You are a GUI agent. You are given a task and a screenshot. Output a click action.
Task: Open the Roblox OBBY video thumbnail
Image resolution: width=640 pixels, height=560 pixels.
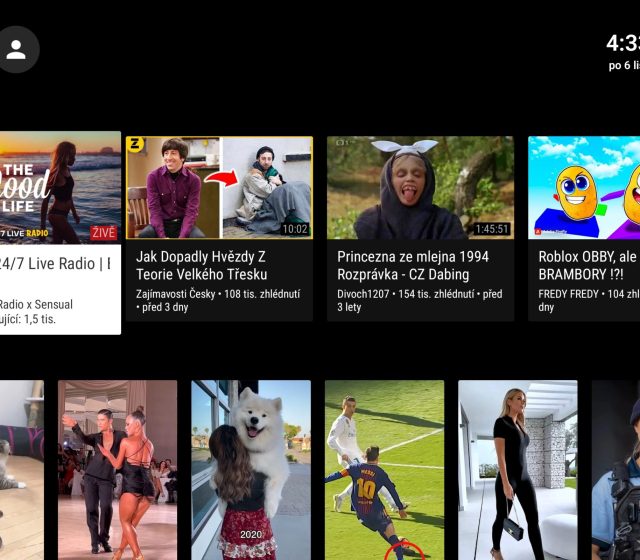[x=584, y=187]
